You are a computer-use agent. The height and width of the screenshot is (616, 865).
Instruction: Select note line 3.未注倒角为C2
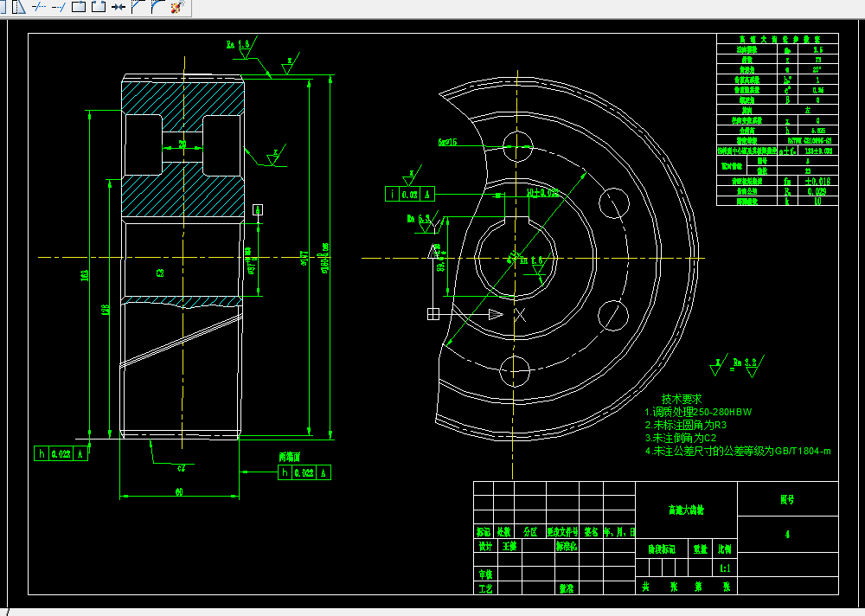(x=681, y=438)
